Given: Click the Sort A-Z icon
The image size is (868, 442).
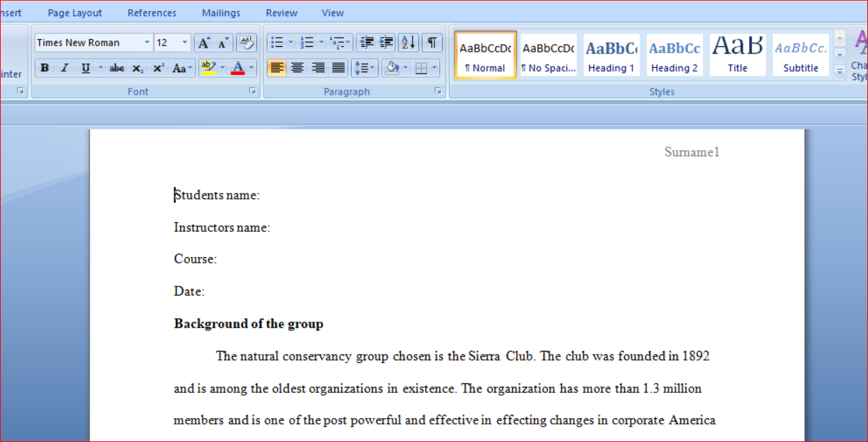Looking at the screenshot, I should pyautogui.click(x=408, y=43).
